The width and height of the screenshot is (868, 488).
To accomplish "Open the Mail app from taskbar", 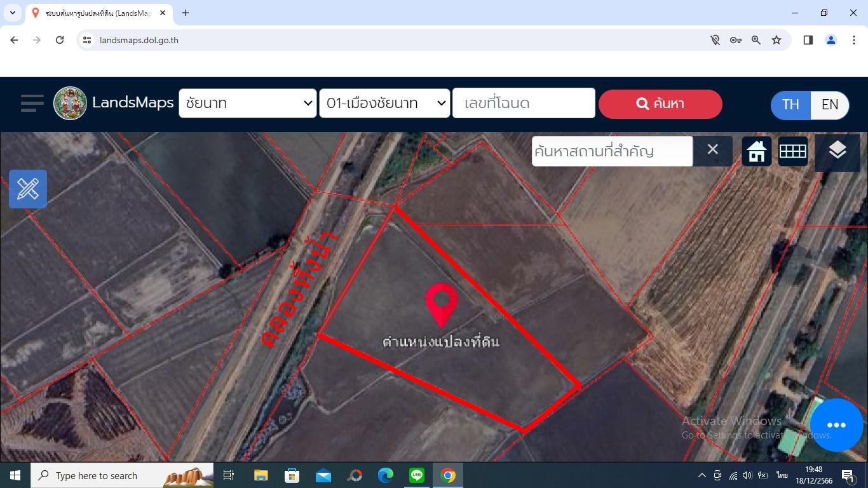I will pyautogui.click(x=323, y=475).
